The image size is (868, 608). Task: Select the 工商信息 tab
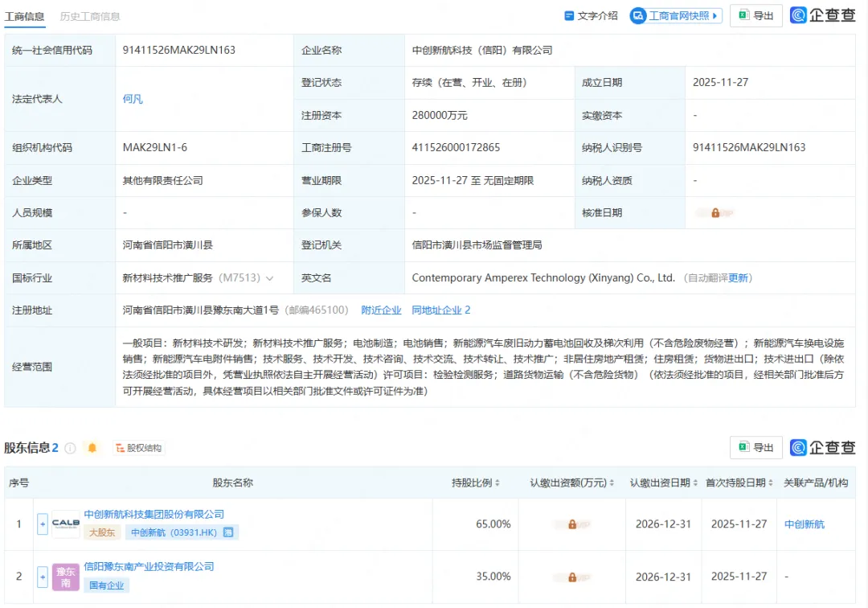(25, 16)
